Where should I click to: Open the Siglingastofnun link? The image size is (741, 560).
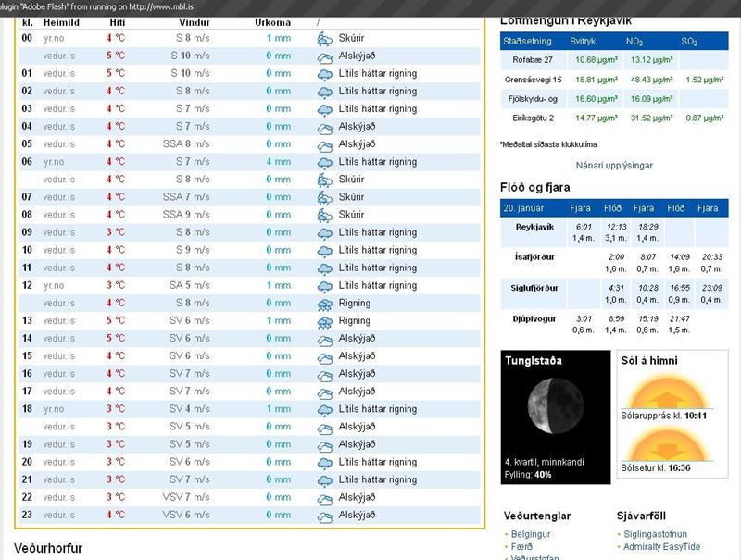point(655,534)
